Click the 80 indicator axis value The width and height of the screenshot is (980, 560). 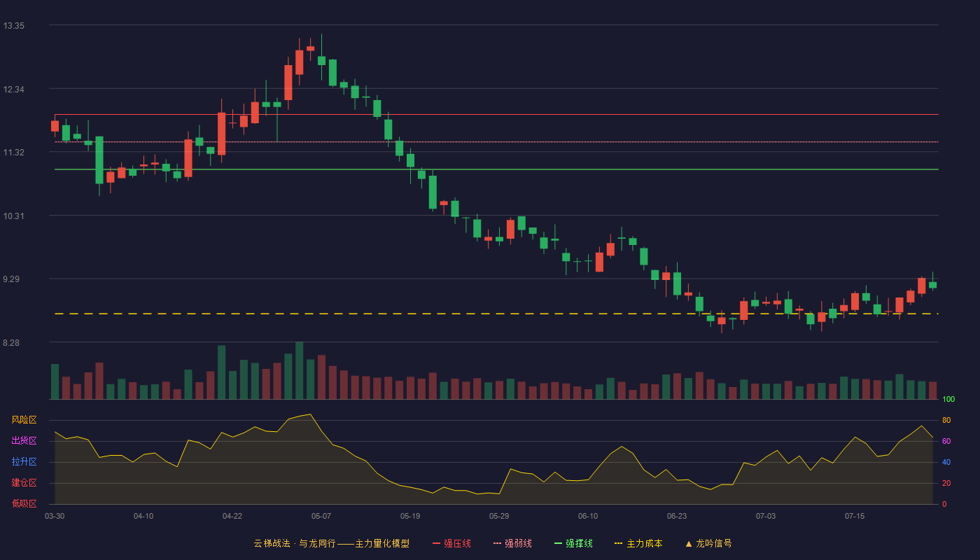point(946,420)
